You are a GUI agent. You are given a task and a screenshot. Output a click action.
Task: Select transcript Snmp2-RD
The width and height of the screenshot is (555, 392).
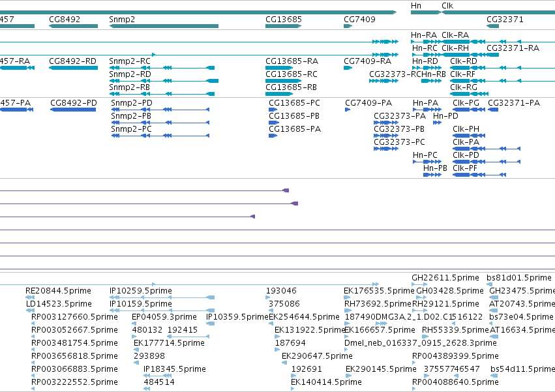pyautogui.click(x=130, y=74)
